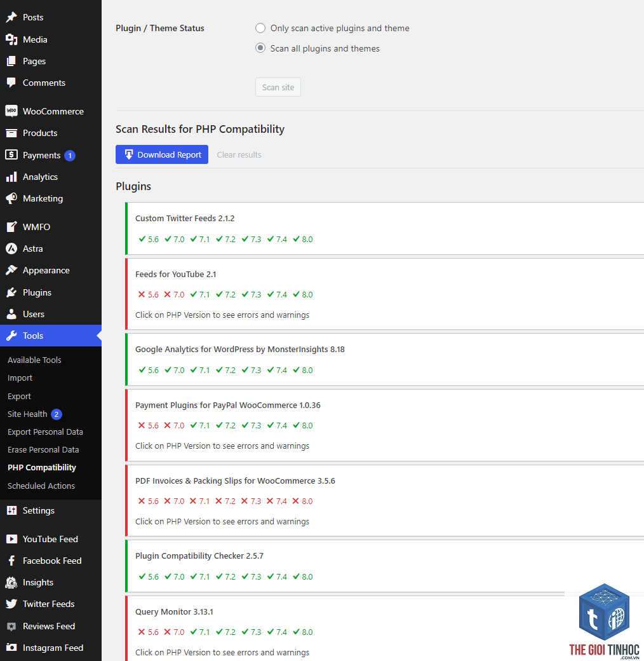The width and height of the screenshot is (644, 661).
Task: Click PHP 7.1 on PDF Invoices plugin
Action: pos(199,501)
